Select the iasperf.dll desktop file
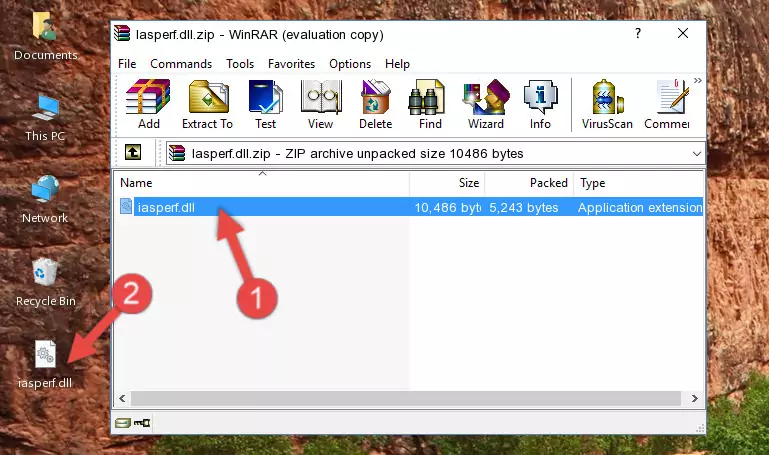 tap(45, 365)
